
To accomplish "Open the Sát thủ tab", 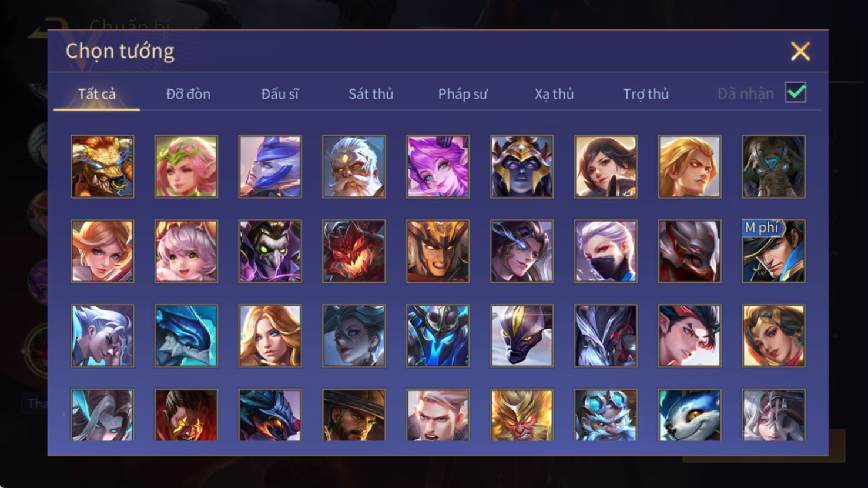I will pyautogui.click(x=371, y=93).
